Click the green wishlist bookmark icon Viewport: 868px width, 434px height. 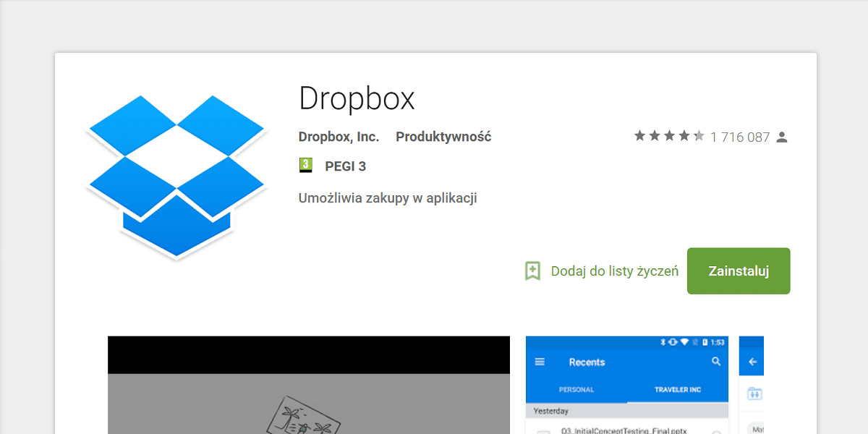[532, 271]
